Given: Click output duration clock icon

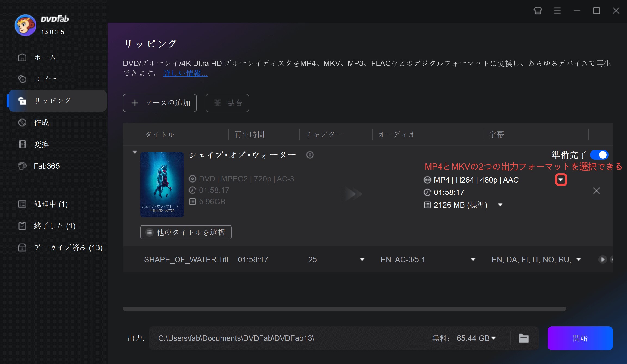Looking at the screenshot, I should click(427, 192).
